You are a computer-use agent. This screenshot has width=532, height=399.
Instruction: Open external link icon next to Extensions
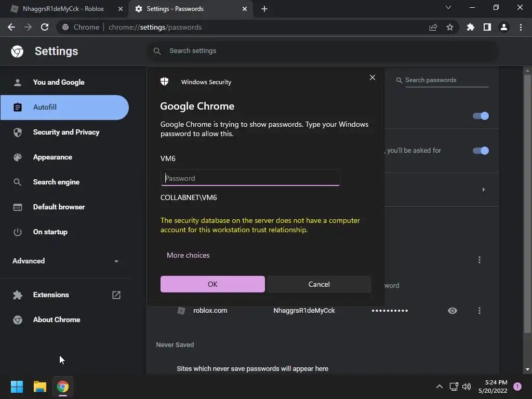click(116, 295)
